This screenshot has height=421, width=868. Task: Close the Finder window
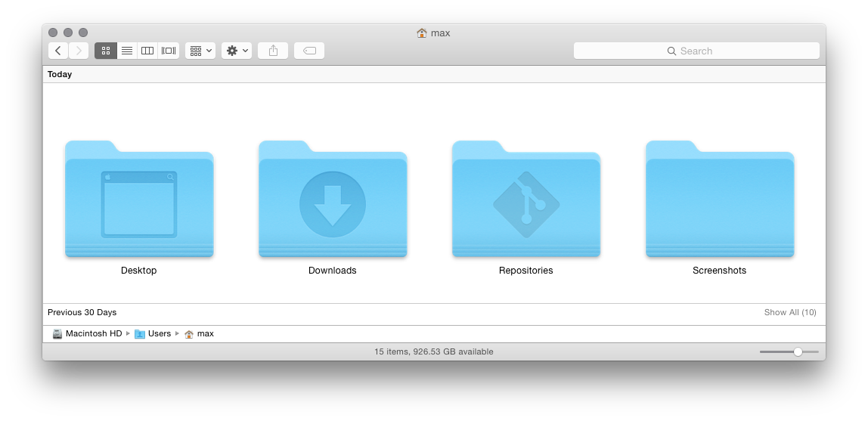(53, 33)
